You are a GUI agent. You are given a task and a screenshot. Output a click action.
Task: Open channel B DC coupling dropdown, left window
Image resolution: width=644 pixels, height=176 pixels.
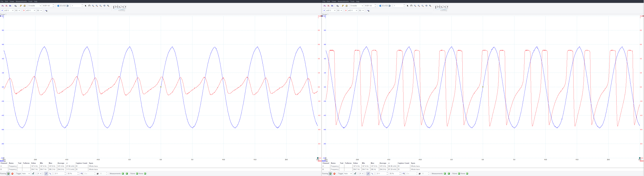[39, 11]
